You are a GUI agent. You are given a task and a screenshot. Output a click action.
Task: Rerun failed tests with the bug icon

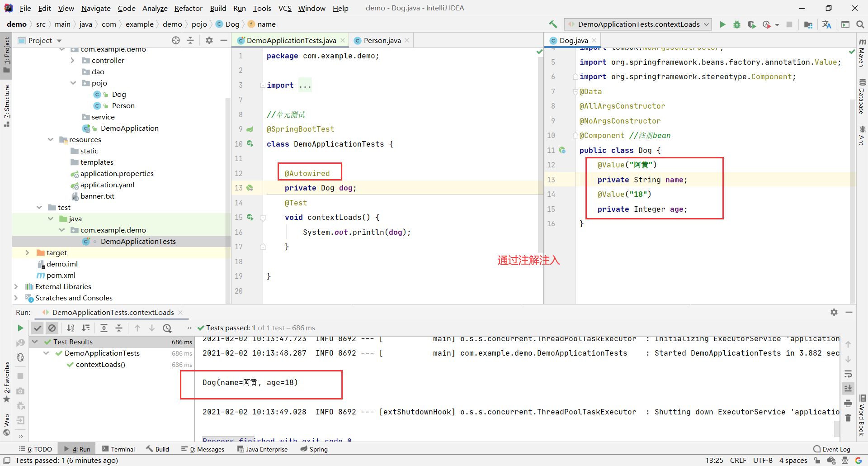point(20,405)
